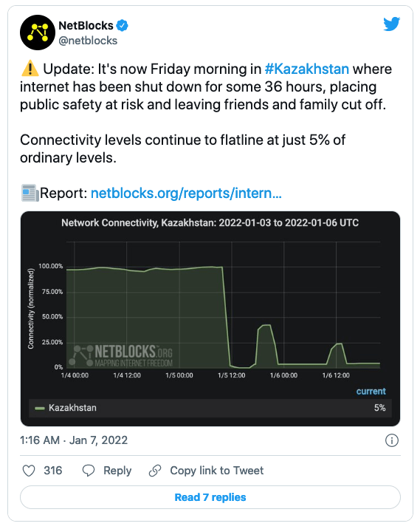
Task: Click the NetBlocks display name
Action: pyautogui.click(x=86, y=25)
